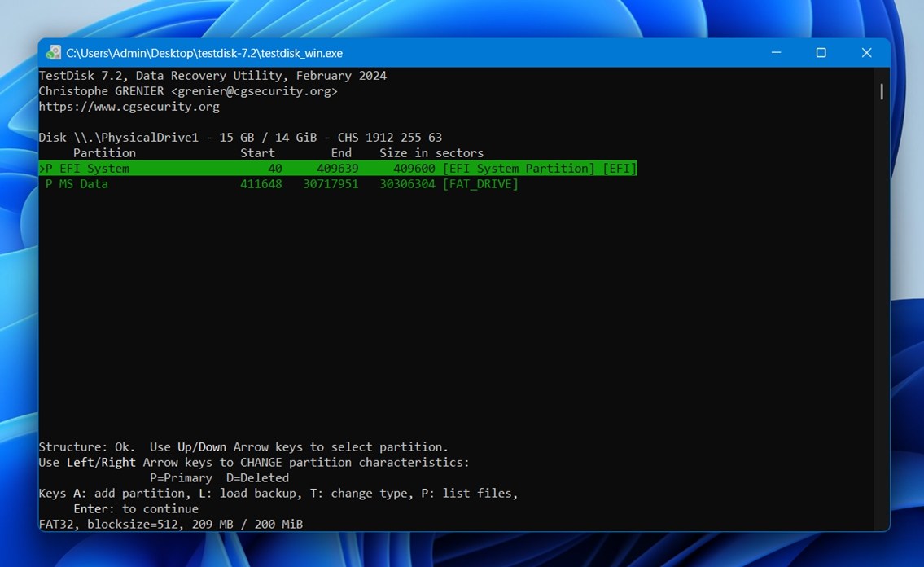Viewport: 924px width, 567px height.
Task: Click the grenier@cgsecurity.org email text
Action: click(254, 91)
